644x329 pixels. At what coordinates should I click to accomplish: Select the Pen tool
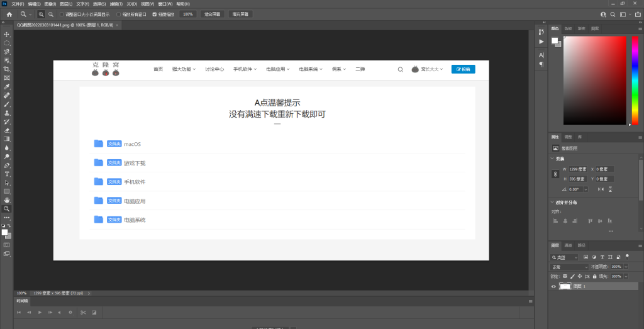(x=6, y=165)
